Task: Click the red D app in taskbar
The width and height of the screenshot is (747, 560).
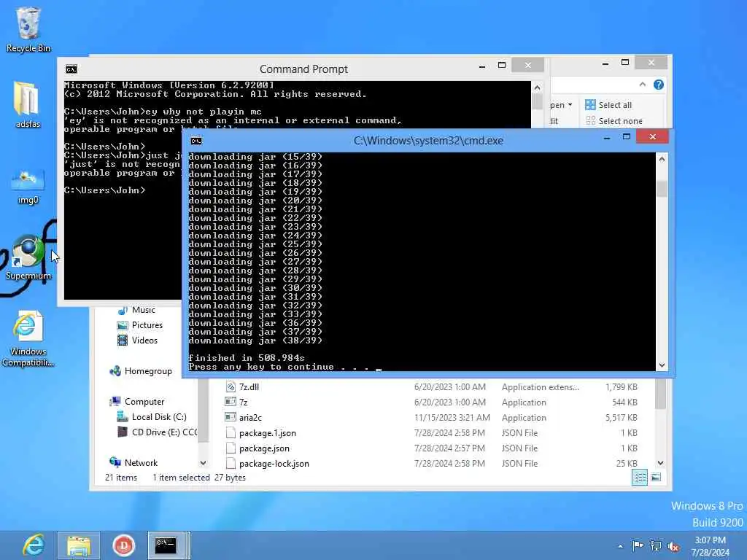Action: (124, 545)
